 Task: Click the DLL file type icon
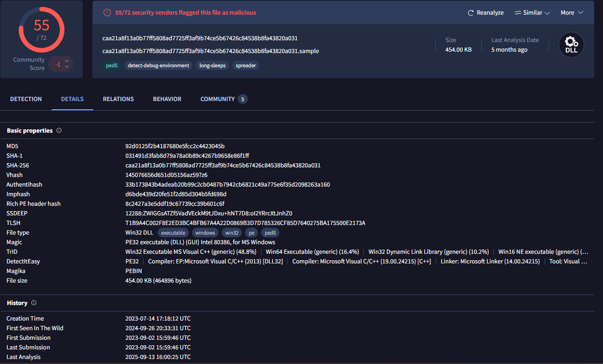pyautogui.click(x=571, y=45)
